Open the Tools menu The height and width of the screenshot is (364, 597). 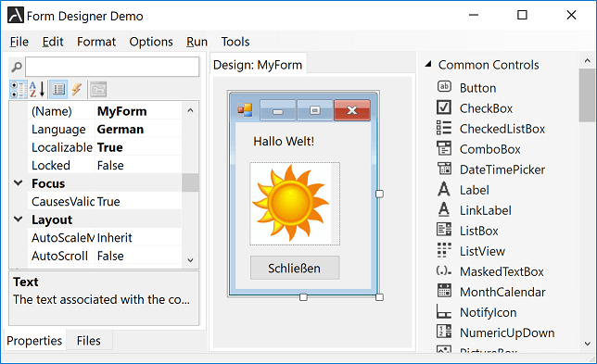point(235,42)
